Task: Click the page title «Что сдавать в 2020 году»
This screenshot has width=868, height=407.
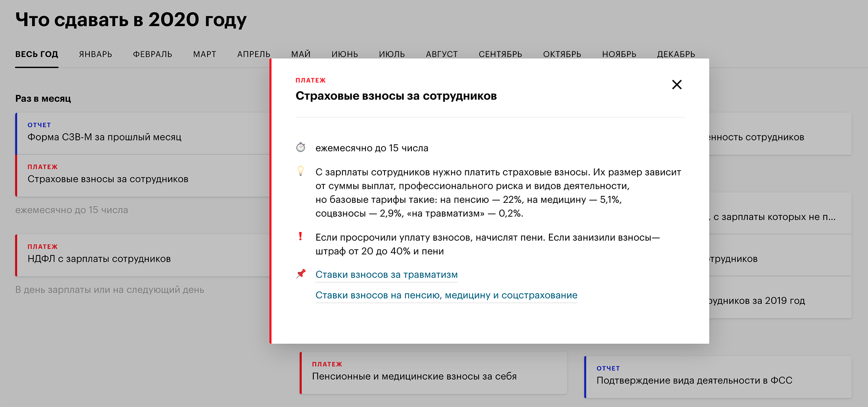Action: [131, 20]
